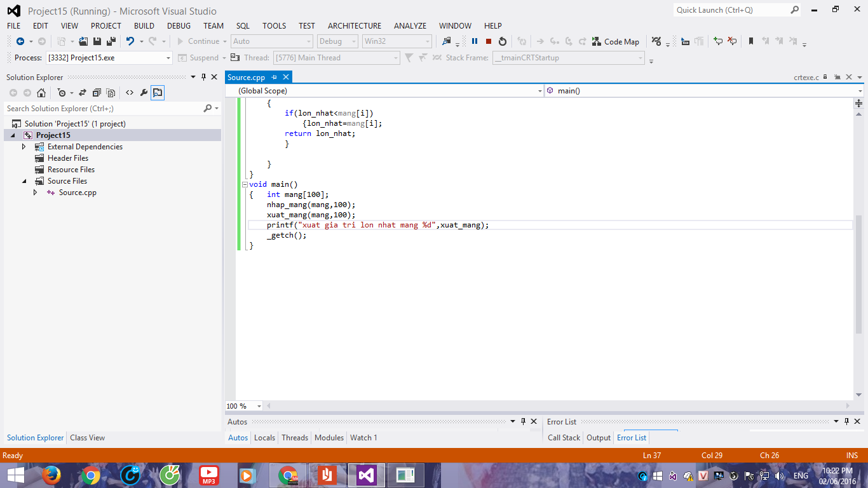The image size is (868, 488).
Task: Restart the debugging session
Action: [x=503, y=41]
